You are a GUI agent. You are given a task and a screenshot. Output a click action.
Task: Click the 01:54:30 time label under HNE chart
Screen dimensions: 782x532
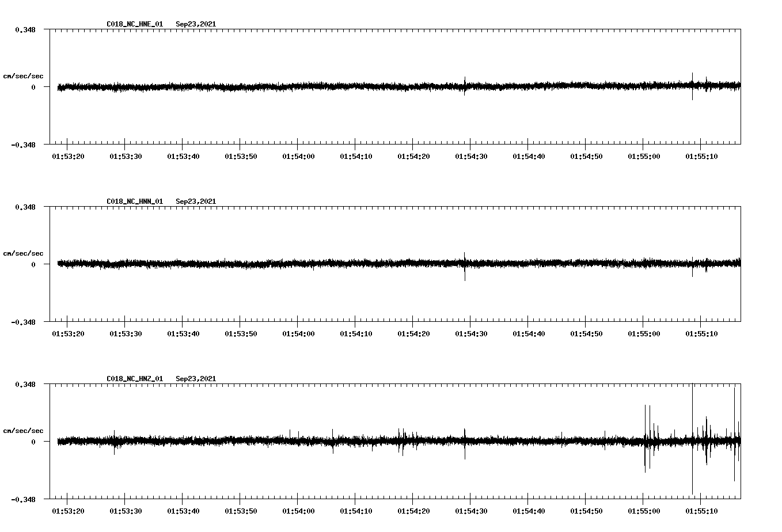click(x=471, y=157)
